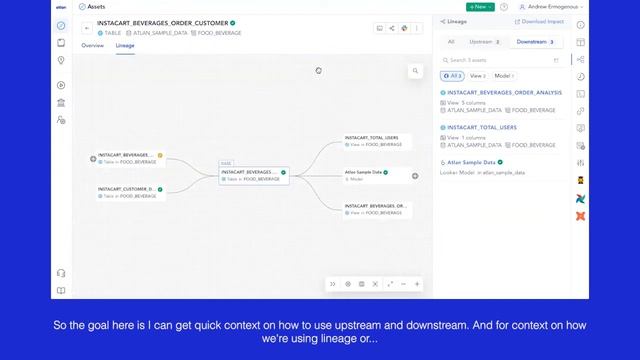
Task: Expand downstream of Atlan Sample Data node
Action: (x=415, y=176)
